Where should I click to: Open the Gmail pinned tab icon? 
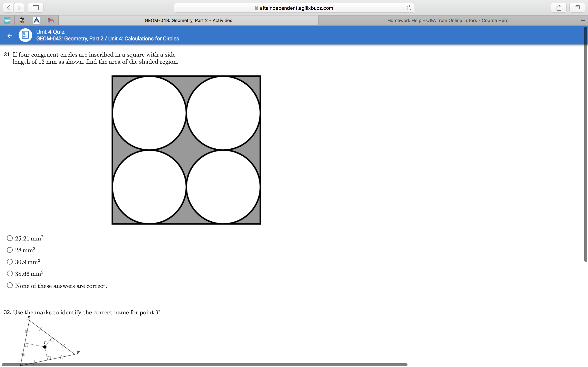pos(51,20)
